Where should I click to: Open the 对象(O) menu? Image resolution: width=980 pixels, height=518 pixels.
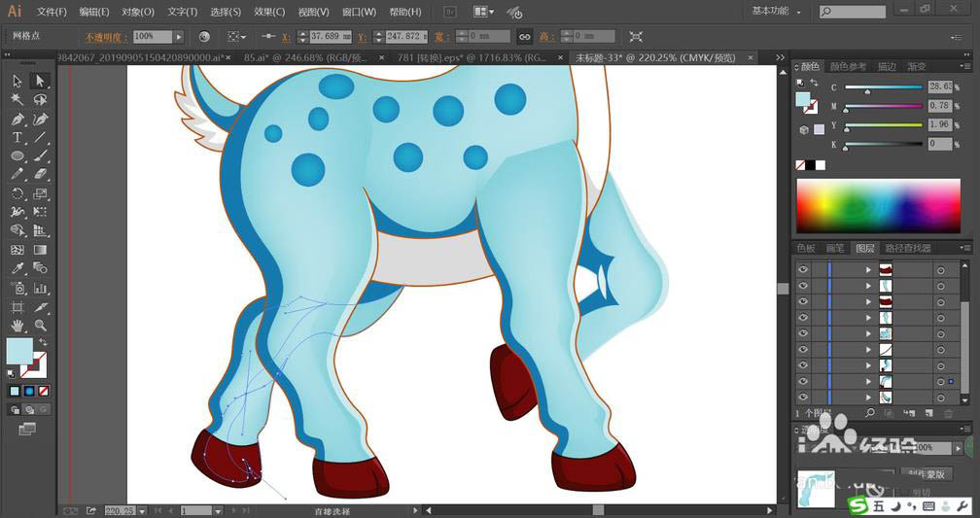coord(137,12)
